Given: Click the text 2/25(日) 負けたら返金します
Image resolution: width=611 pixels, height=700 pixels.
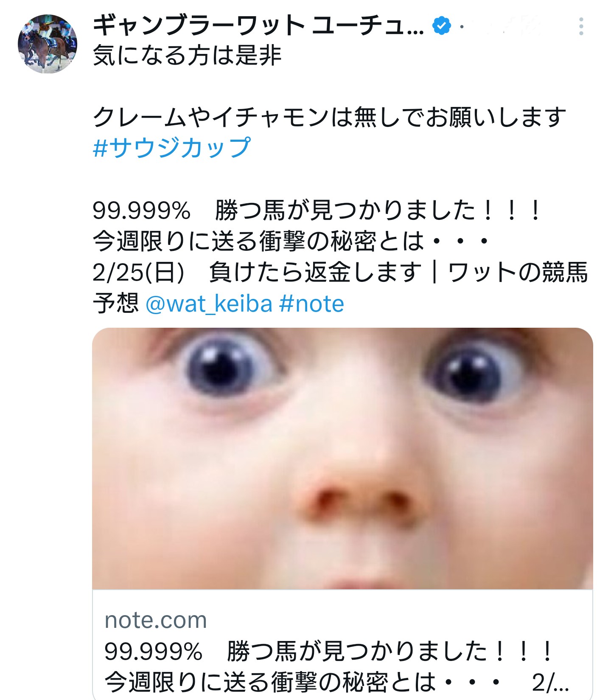Looking at the screenshot, I should [x=257, y=273].
